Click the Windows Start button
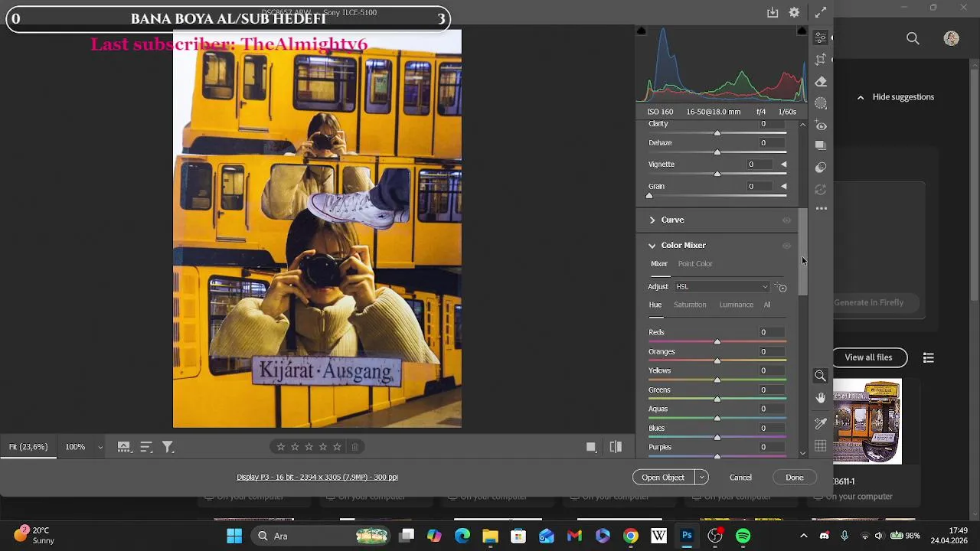This screenshot has height=551, width=980. click(234, 536)
